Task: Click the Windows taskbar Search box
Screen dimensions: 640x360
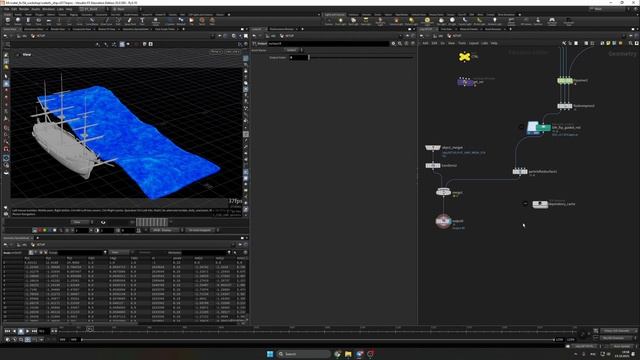Action: click(x=303, y=354)
